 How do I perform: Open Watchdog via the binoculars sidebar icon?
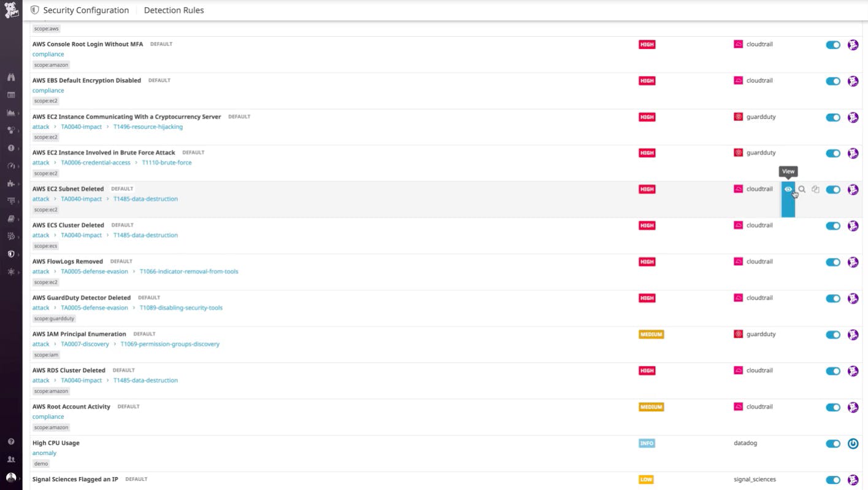(10, 77)
